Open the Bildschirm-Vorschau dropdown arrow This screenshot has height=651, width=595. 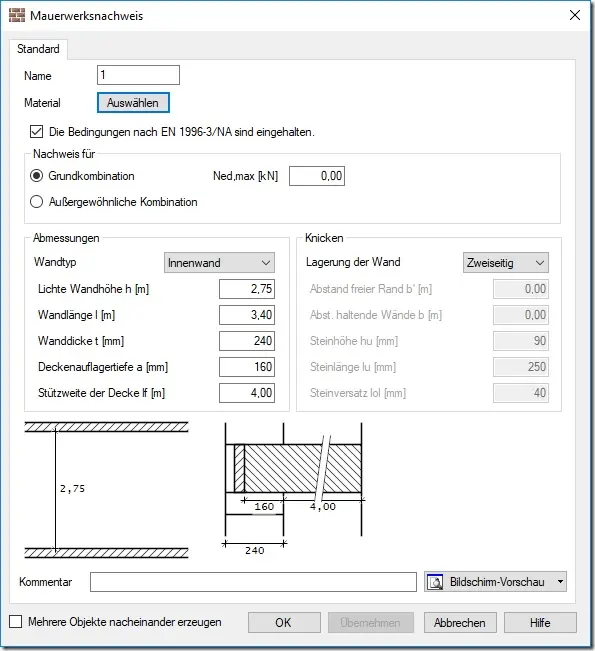click(x=560, y=582)
